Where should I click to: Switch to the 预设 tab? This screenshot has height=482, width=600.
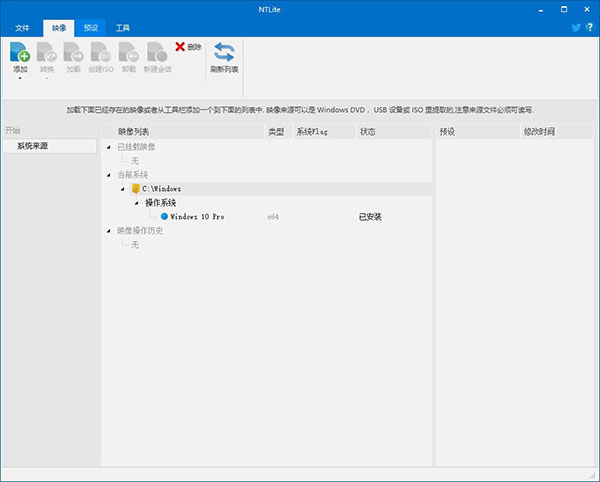pos(91,28)
